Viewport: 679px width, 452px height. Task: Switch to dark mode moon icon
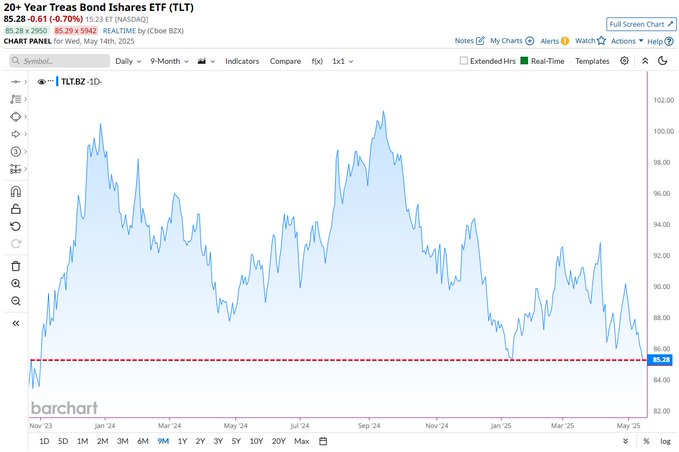click(663, 61)
